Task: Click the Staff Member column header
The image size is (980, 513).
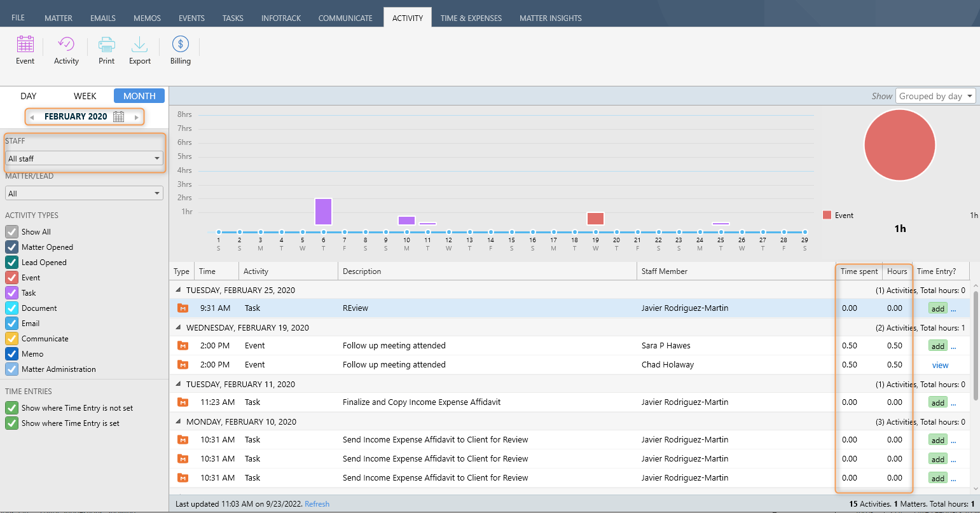Action: pyautogui.click(x=736, y=271)
